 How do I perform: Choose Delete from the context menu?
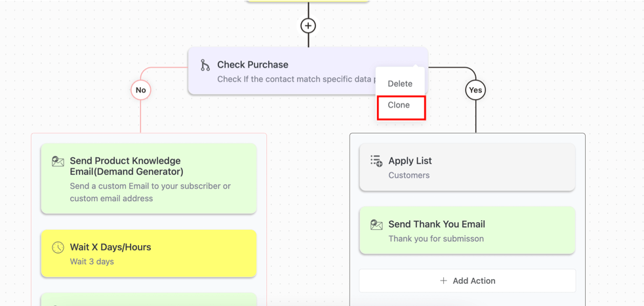click(400, 84)
